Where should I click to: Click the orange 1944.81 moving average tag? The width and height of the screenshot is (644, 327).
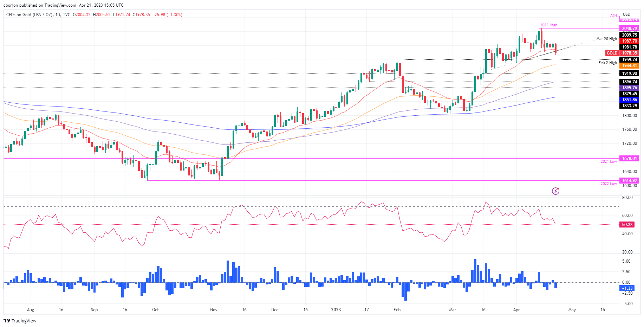629,66
